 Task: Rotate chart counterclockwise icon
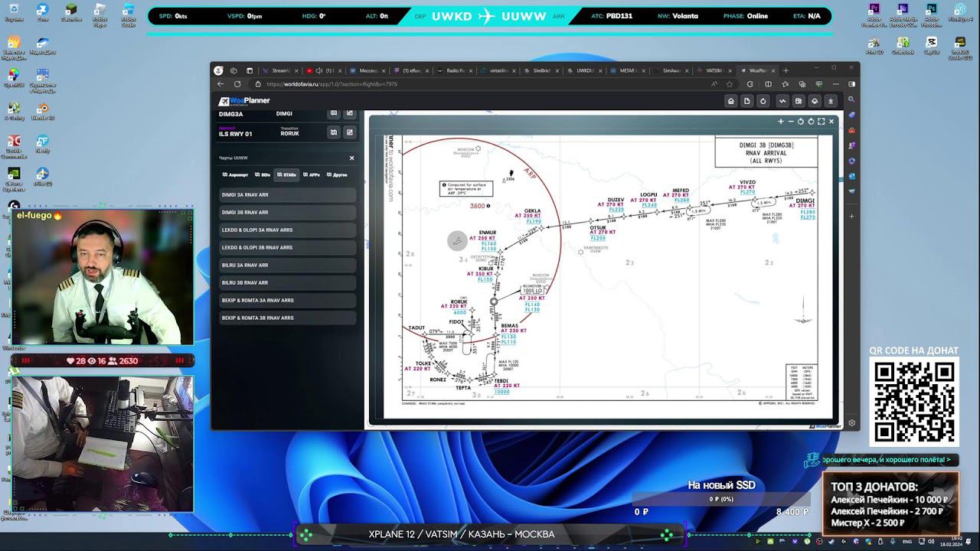801,122
